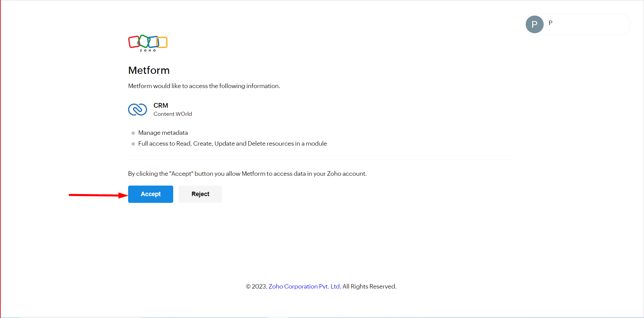644x318 pixels.
Task: Click the Zoho multicolor logo
Action: [148, 43]
